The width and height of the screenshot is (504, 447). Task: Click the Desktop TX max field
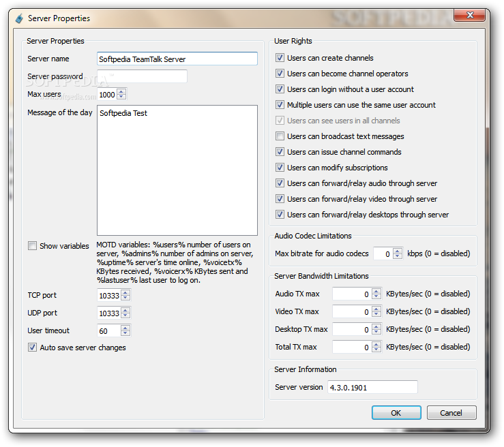(x=352, y=329)
